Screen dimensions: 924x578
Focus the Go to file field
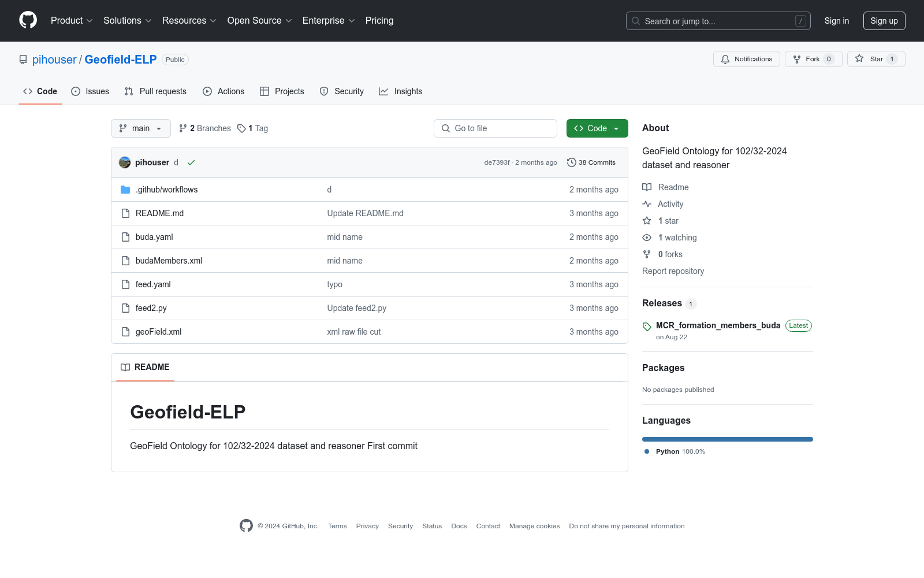pyautogui.click(x=495, y=128)
